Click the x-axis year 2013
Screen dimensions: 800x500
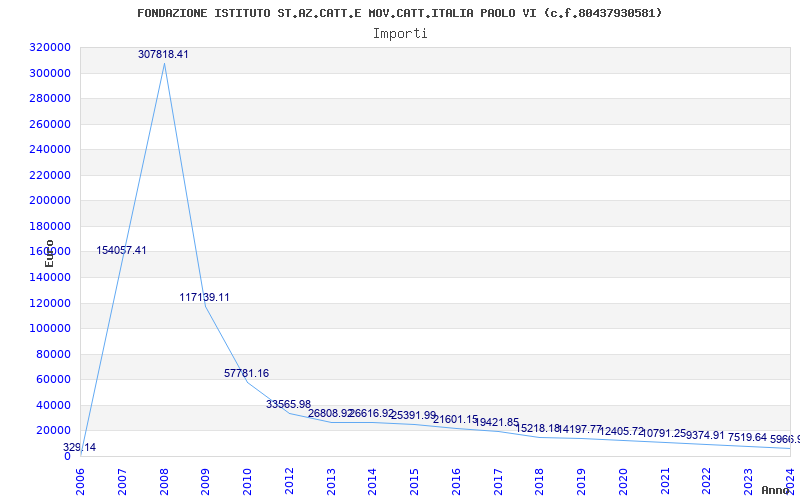[x=331, y=481]
